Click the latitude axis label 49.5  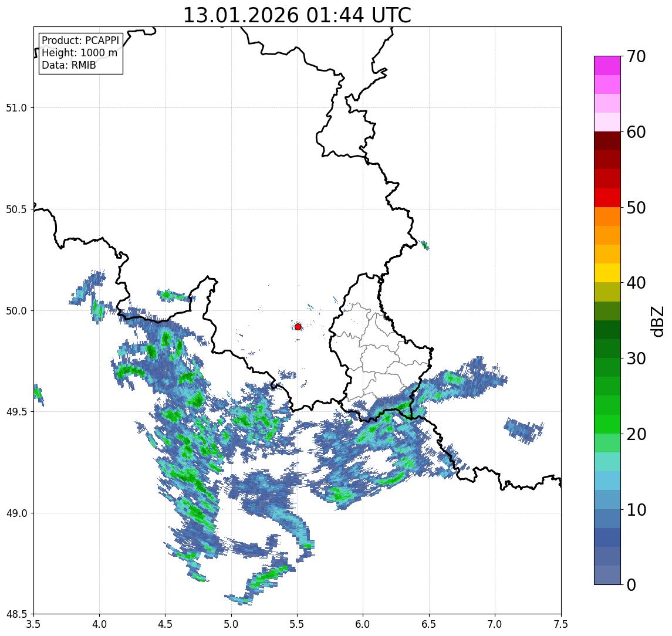(16, 412)
